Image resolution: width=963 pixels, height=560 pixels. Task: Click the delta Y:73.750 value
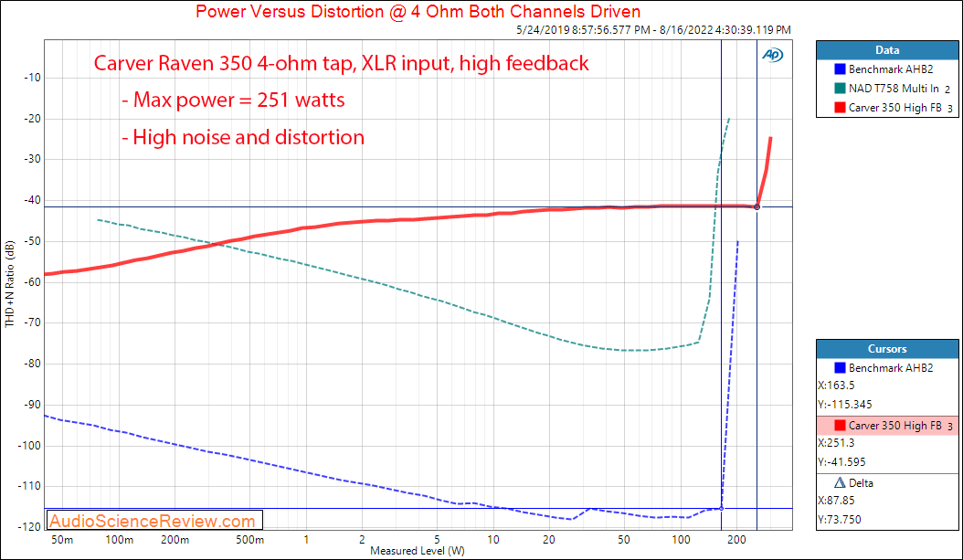(x=840, y=520)
